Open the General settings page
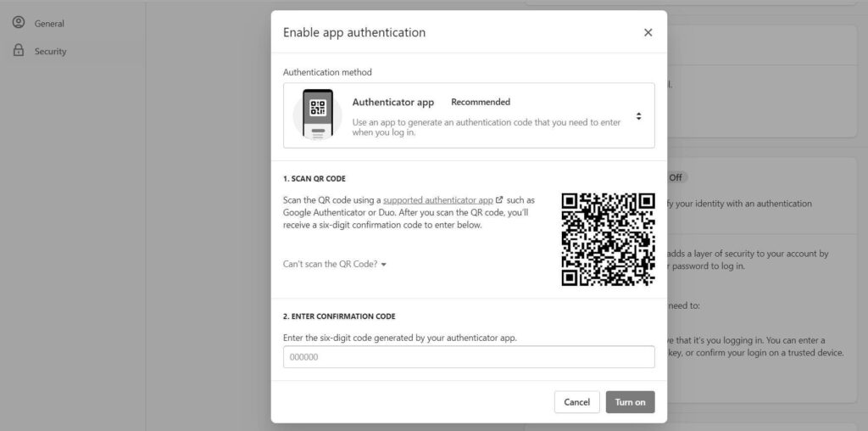This screenshot has width=868, height=431. click(49, 23)
